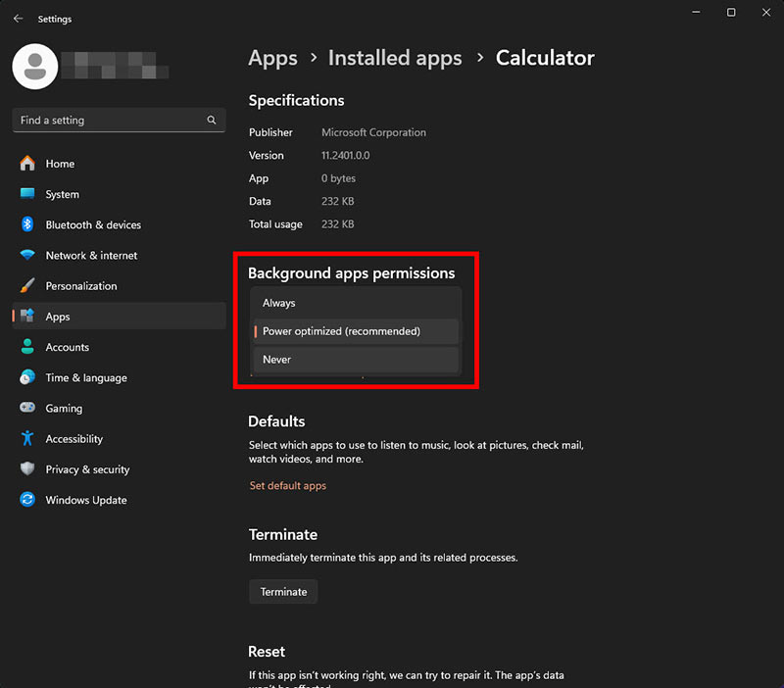Click the Network wifi icon
Image resolution: width=784 pixels, height=688 pixels.
click(x=27, y=255)
